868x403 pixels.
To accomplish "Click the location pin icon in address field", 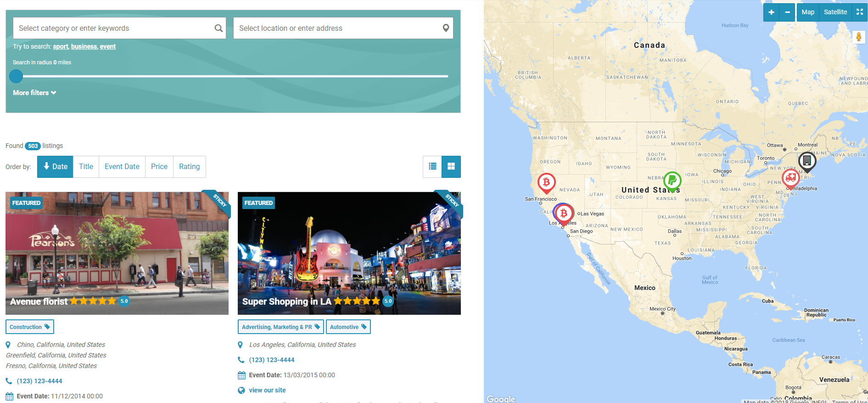I will tap(445, 28).
